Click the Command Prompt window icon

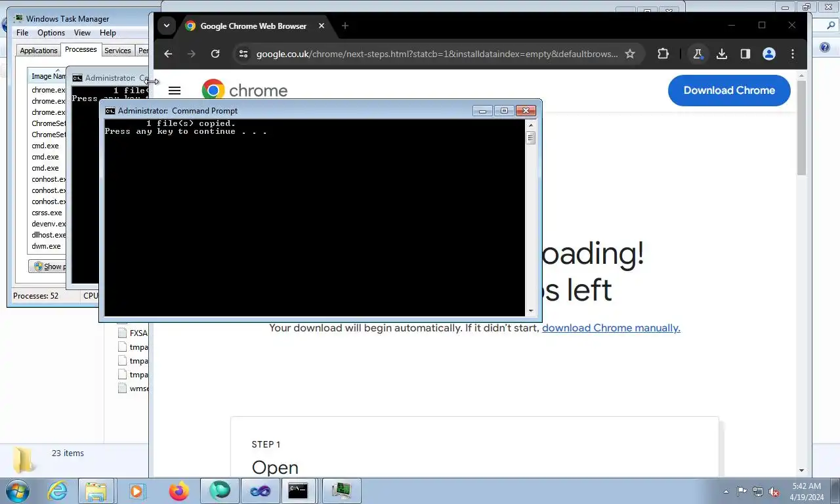(110, 111)
